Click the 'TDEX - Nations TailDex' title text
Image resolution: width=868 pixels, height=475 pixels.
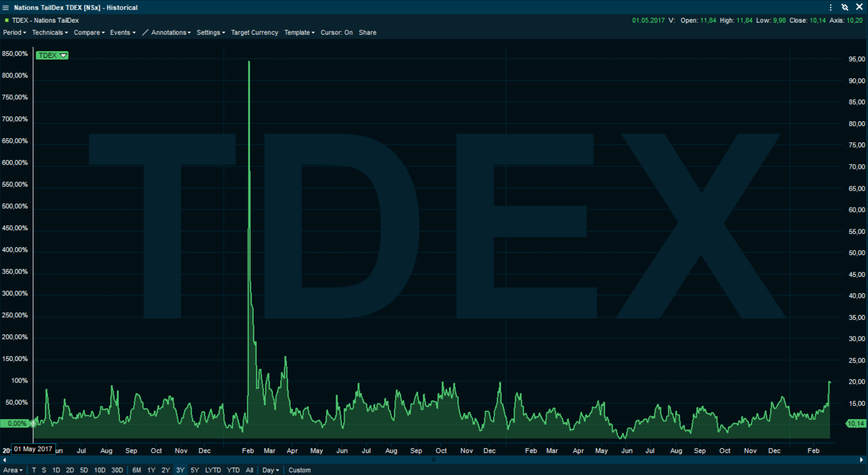(x=45, y=20)
